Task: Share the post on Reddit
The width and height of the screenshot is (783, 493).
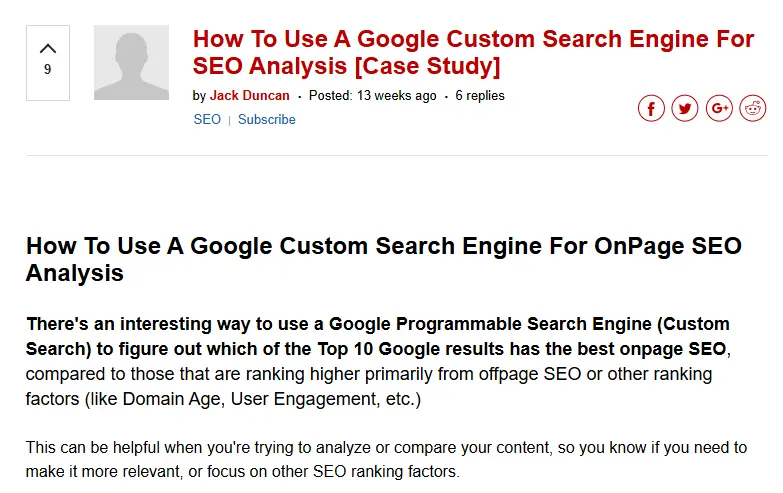Action: tap(753, 108)
